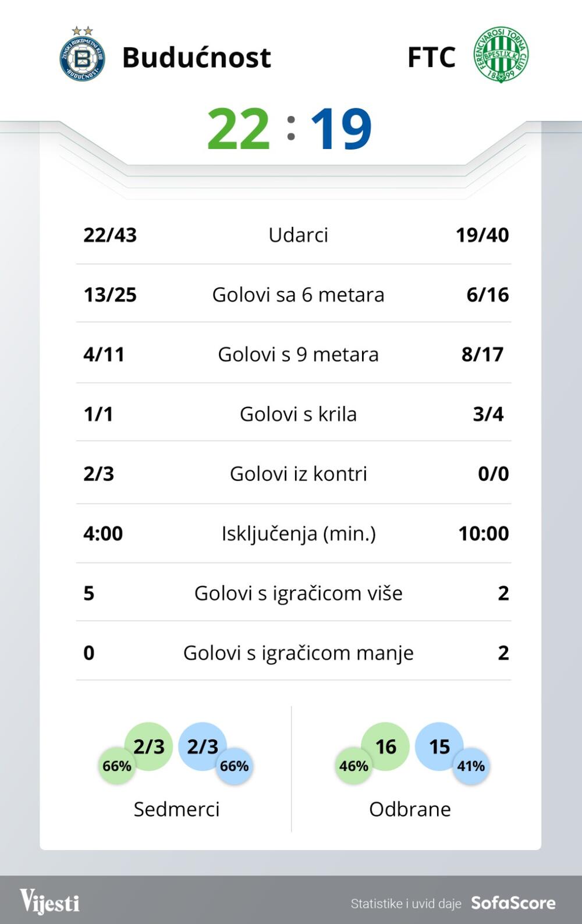The image size is (582, 924).
Task: Click the Budućnost club crest logo
Action: (83, 56)
